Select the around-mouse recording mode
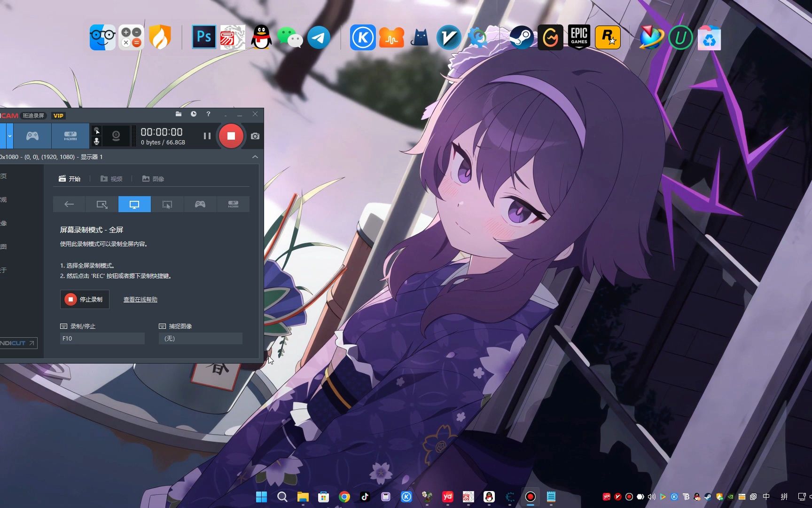 (167, 204)
